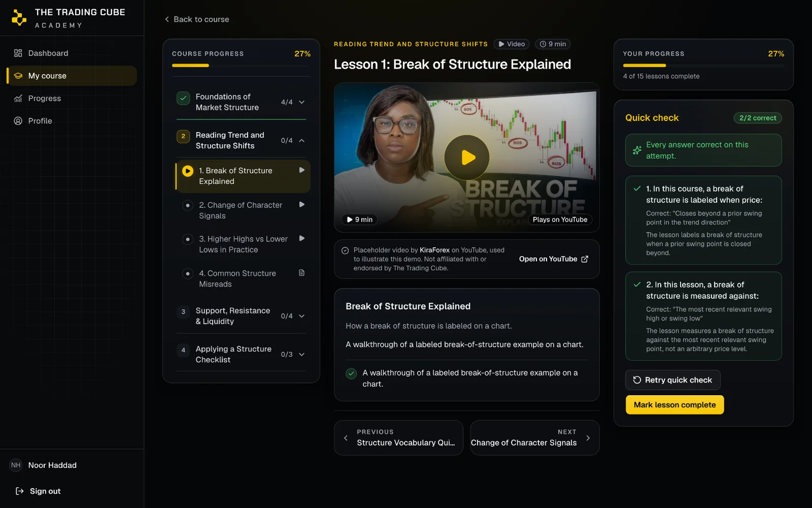This screenshot has height=508, width=812.
Task: Click the green completed check on Foundations module
Action: point(183,98)
